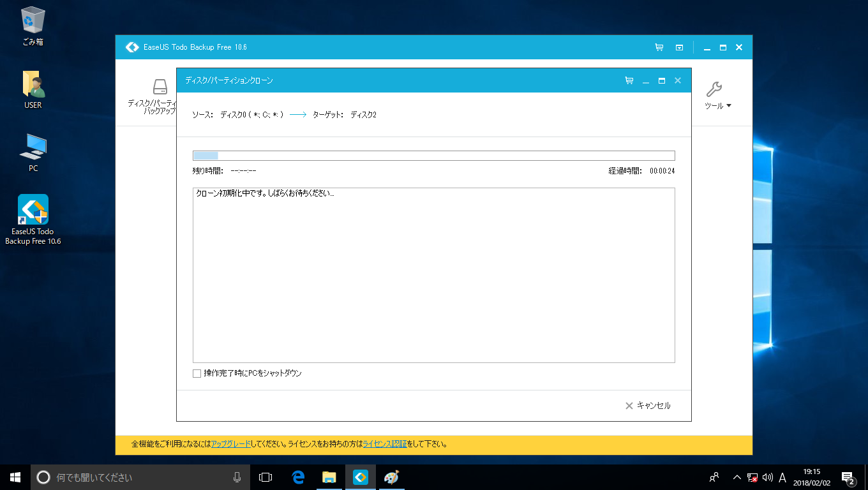Open EaseUS Todo Backup Free 10.6 desktop shortcut
868x490 pixels.
[x=33, y=219]
